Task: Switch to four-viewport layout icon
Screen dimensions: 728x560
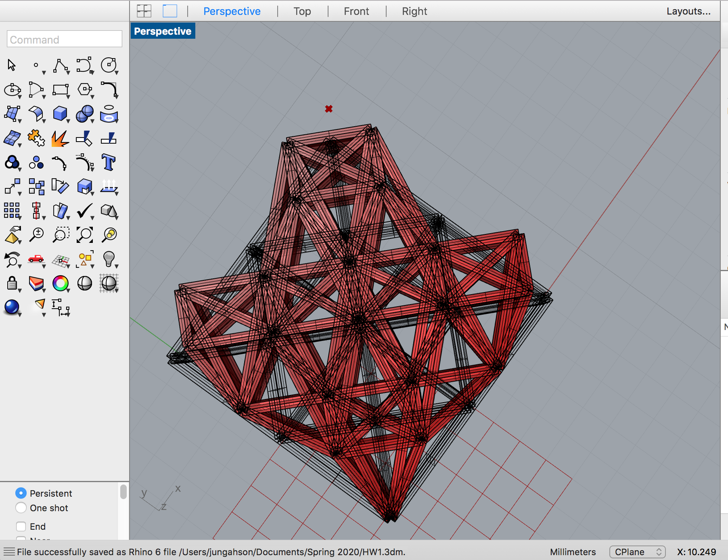Action: pyautogui.click(x=144, y=11)
